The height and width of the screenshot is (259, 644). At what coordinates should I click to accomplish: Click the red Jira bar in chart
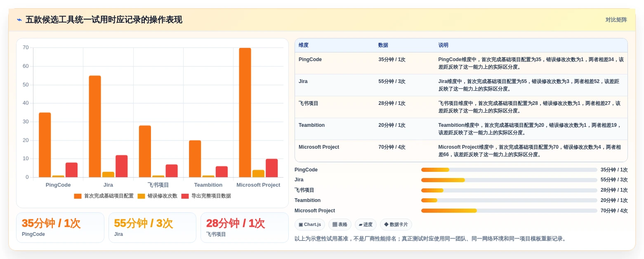pos(122,166)
